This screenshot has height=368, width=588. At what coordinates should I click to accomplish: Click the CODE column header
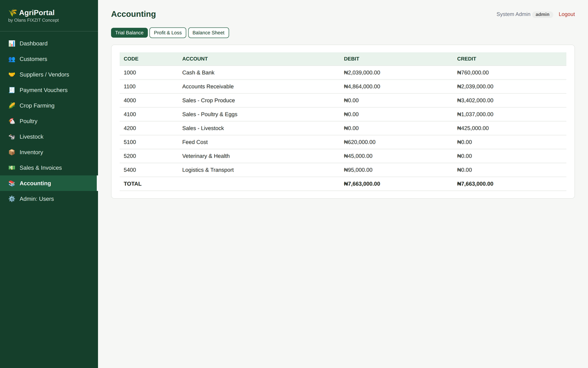(x=131, y=59)
